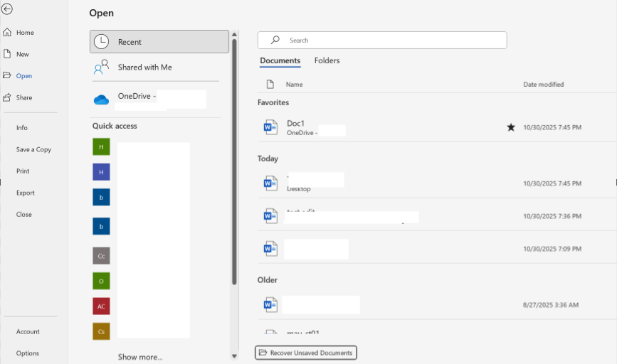Click the locations list scrollbar thumb
This screenshot has height=364, width=617.
[x=235, y=161]
